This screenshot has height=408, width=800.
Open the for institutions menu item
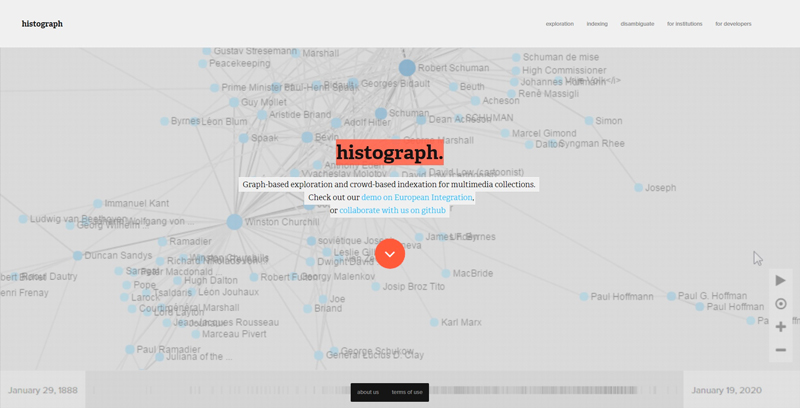pyautogui.click(x=685, y=24)
